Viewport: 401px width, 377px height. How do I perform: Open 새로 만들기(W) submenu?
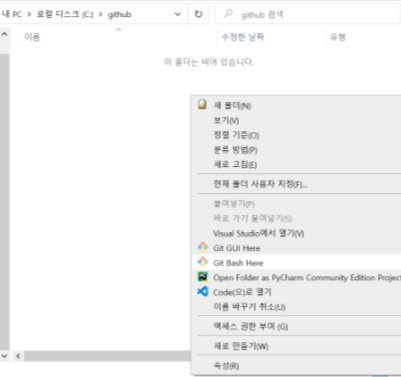coord(297,346)
